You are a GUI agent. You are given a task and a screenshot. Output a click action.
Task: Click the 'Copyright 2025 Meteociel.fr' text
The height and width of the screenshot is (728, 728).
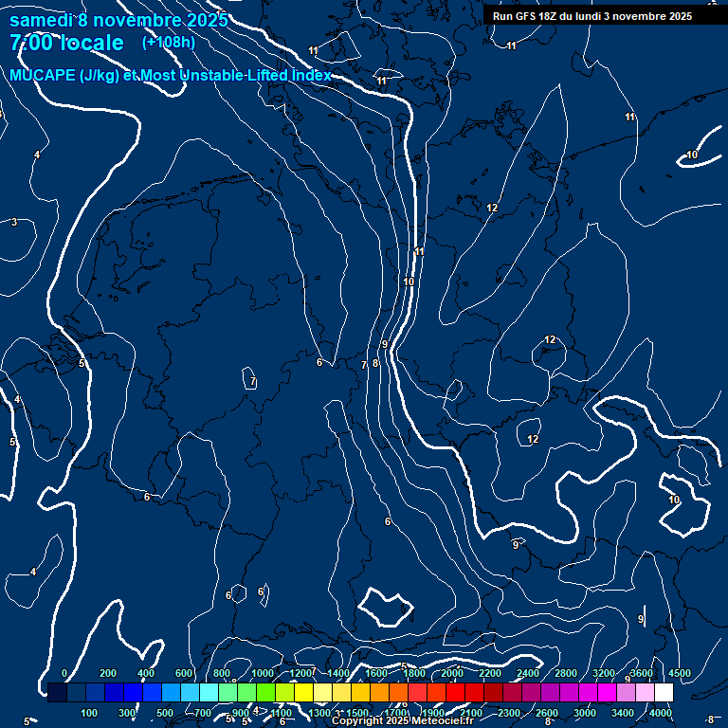click(x=403, y=720)
